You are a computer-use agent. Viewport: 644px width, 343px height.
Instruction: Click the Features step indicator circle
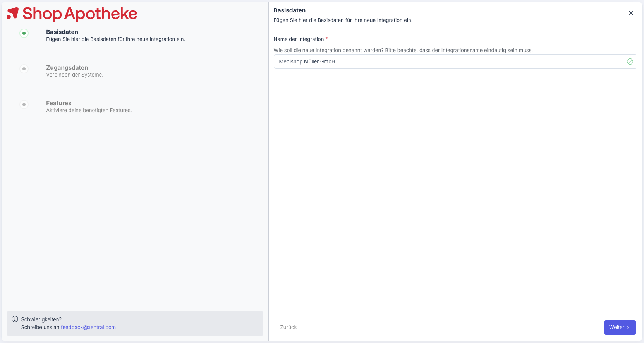coord(24,104)
